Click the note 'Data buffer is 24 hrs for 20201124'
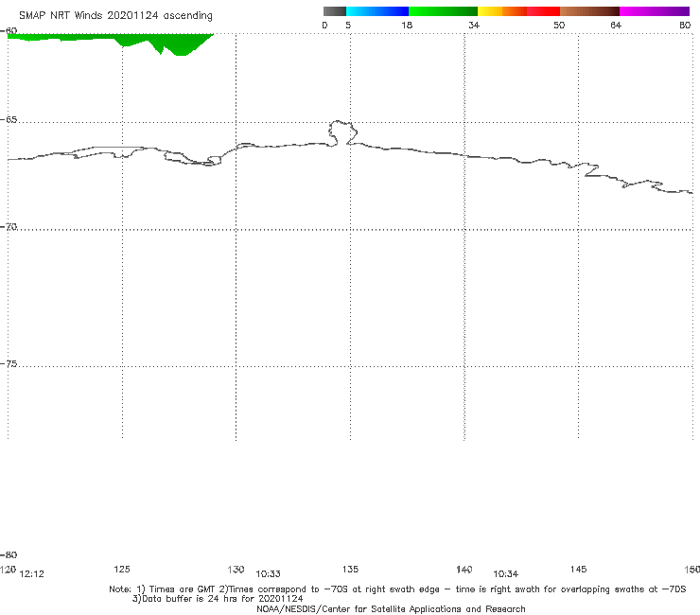The height and width of the screenshot is (615, 700). (218, 599)
